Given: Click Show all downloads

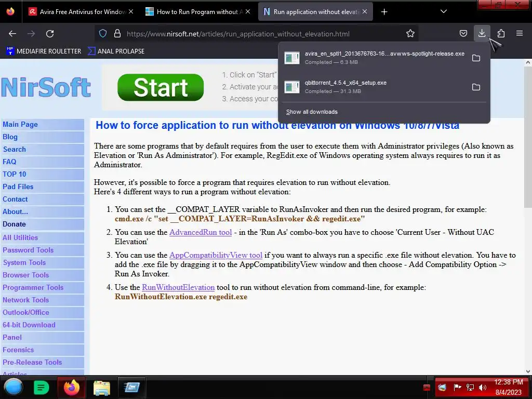Looking at the screenshot, I should (x=312, y=112).
